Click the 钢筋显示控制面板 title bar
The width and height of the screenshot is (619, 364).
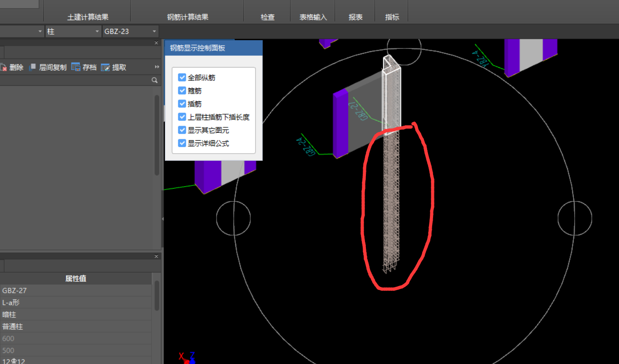(x=214, y=48)
